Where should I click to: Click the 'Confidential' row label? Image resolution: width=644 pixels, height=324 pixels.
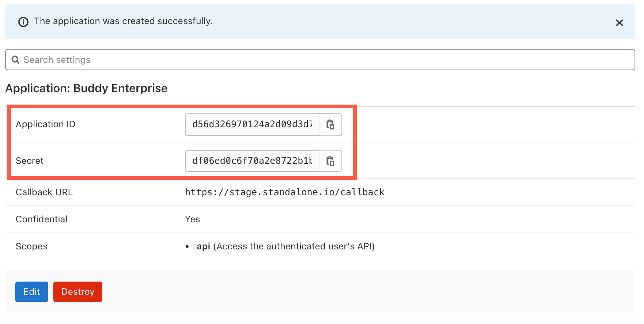(x=42, y=219)
